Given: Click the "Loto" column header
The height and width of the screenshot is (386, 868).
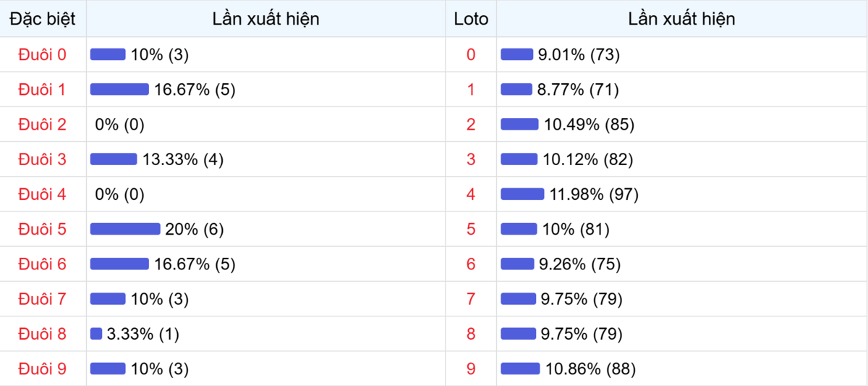Looking at the screenshot, I should (x=471, y=20).
